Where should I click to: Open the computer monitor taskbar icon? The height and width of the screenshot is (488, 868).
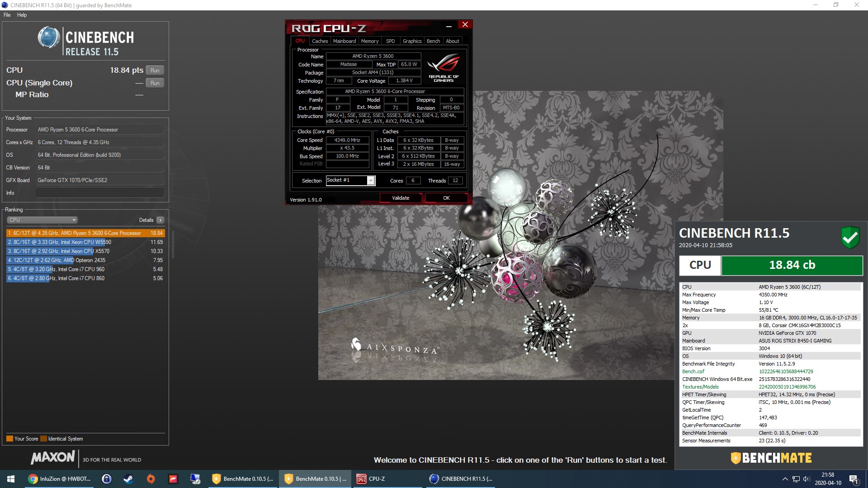pyautogui.click(x=195, y=479)
